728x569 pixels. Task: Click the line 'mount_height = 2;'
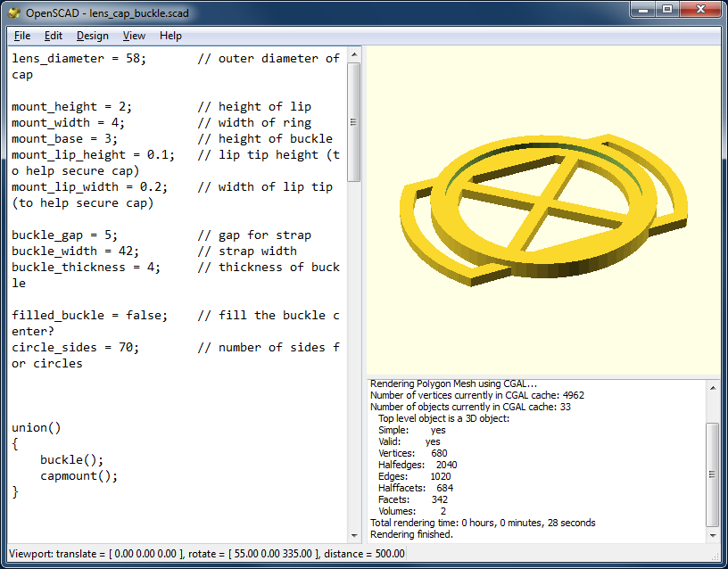72,107
